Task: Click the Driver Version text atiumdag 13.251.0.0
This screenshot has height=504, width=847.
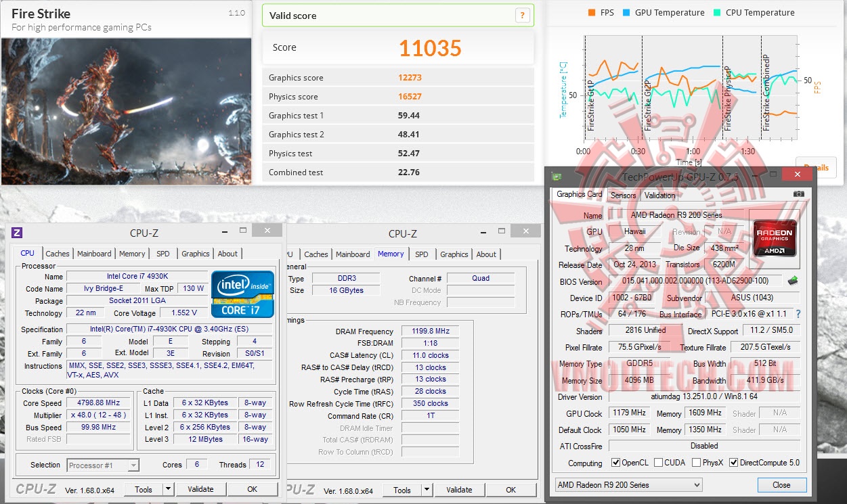Action: click(704, 396)
